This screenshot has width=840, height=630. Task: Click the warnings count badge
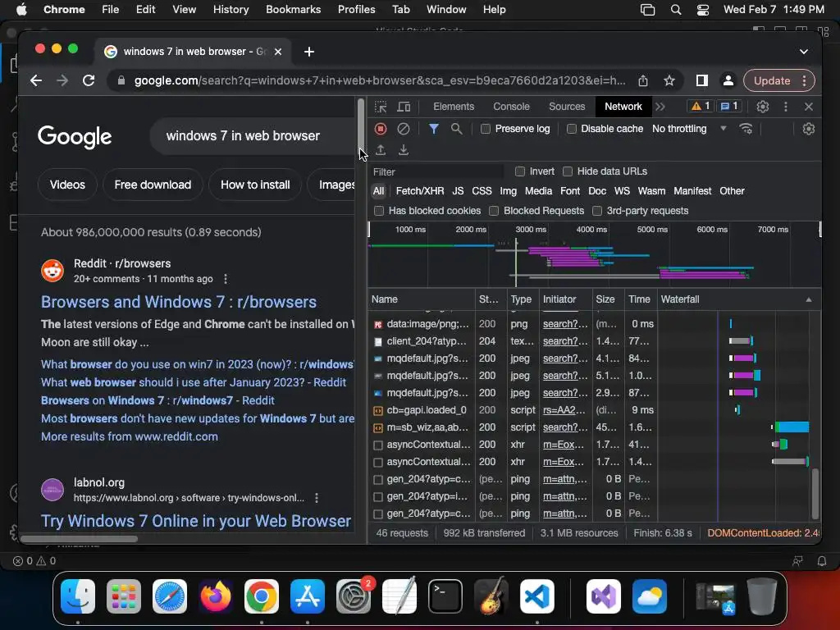pyautogui.click(x=701, y=106)
